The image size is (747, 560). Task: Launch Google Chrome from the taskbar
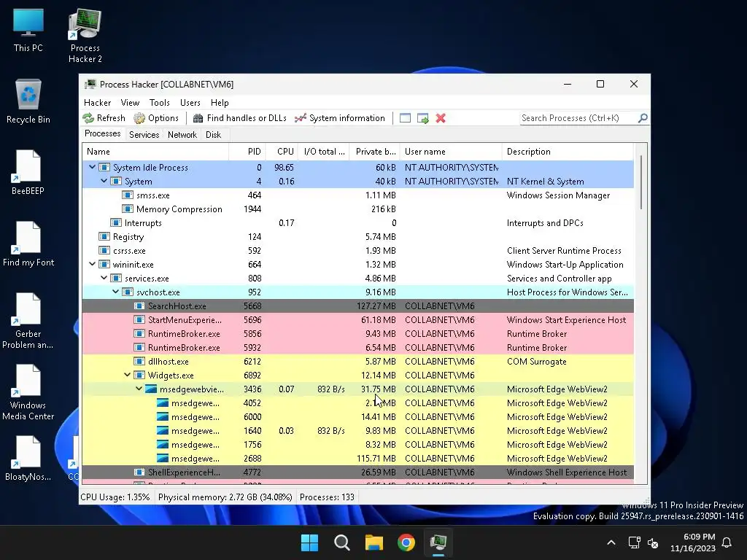(x=406, y=542)
